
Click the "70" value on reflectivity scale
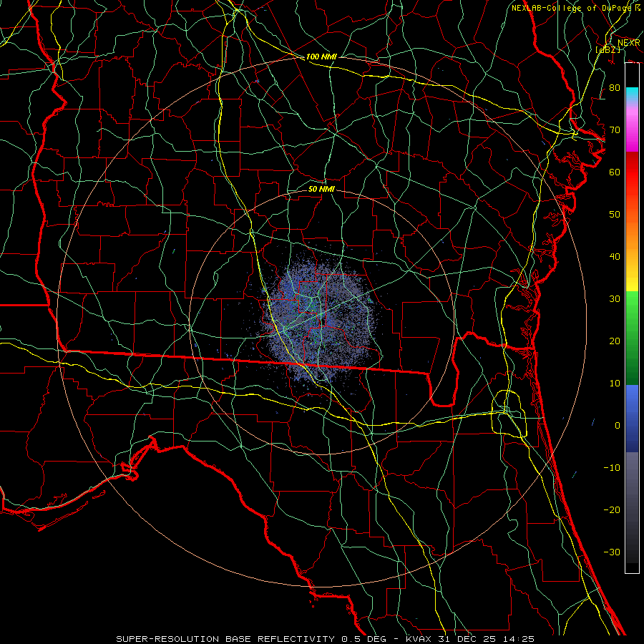[x=615, y=130]
